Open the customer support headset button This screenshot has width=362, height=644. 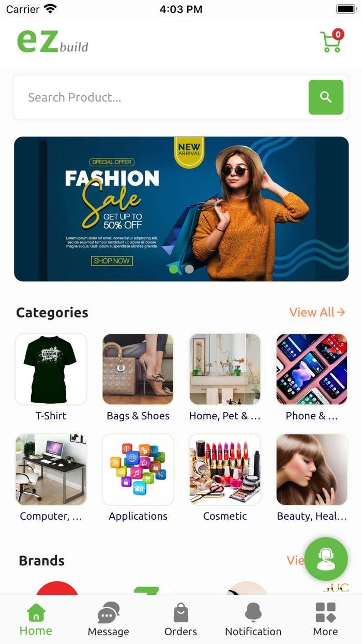click(326, 559)
